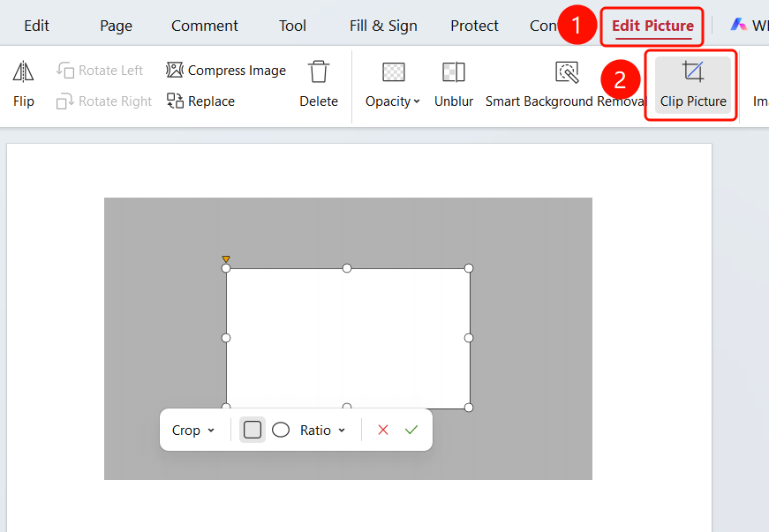The height and width of the screenshot is (532, 769).
Task: Click the Unblur tool icon
Action: [454, 72]
